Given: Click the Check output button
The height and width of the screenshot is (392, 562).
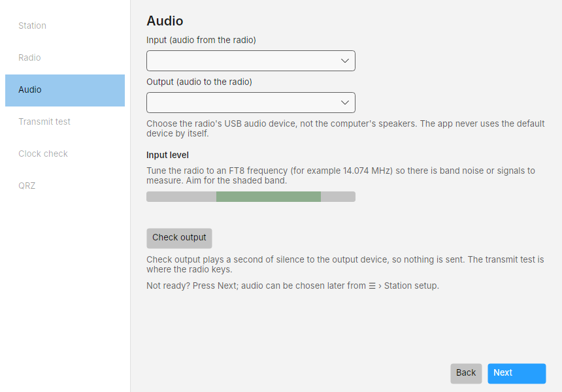Looking at the screenshot, I should (179, 238).
